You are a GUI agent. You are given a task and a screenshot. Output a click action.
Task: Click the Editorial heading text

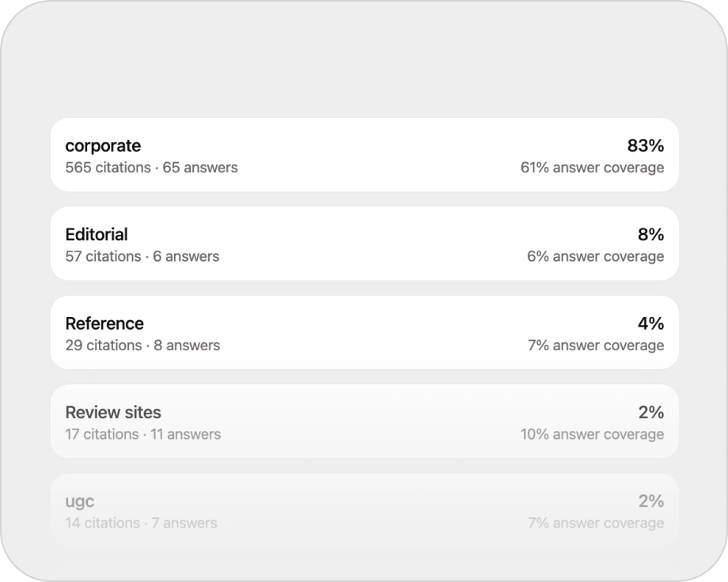pyautogui.click(x=97, y=235)
